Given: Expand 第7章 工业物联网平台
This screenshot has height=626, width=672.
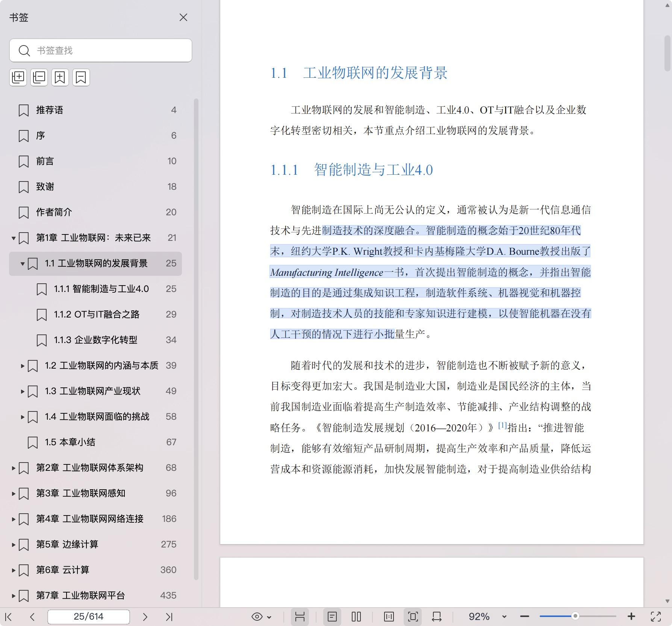Looking at the screenshot, I should (x=14, y=596).
